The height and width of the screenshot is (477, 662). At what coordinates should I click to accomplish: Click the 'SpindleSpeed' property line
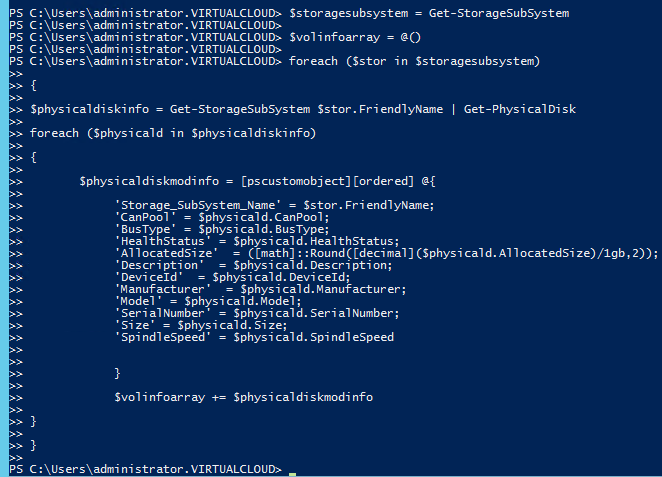[x=254, y=337]
